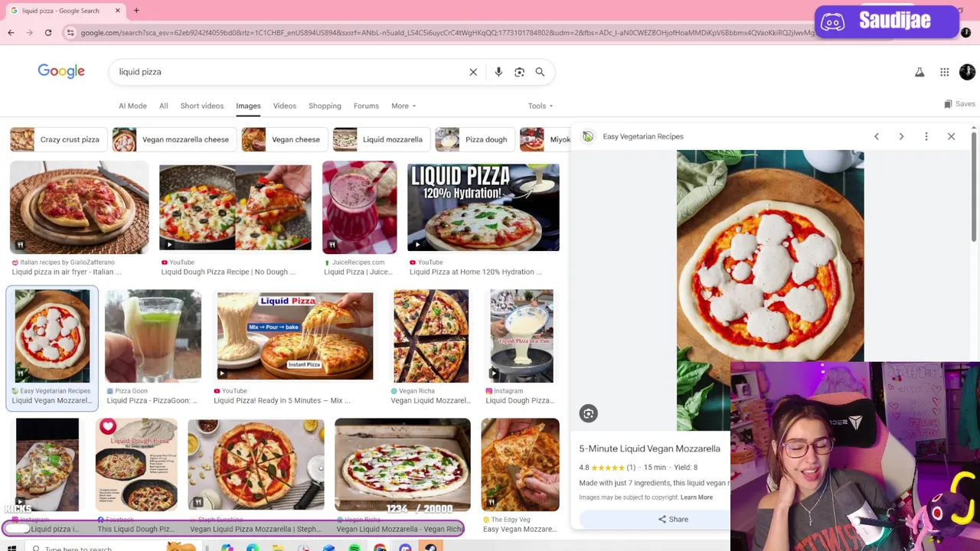Click the Share button in preview

point(673,519)
